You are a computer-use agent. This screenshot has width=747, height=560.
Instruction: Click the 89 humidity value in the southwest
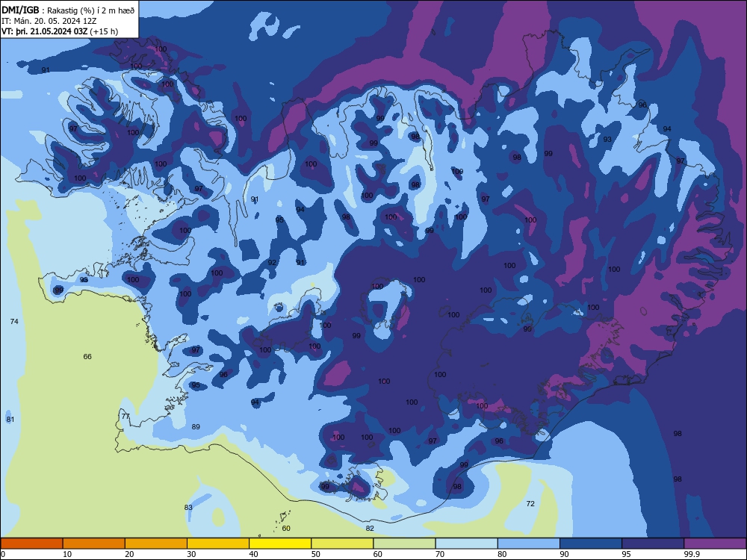pyautogui.click(x=196, y=426)
